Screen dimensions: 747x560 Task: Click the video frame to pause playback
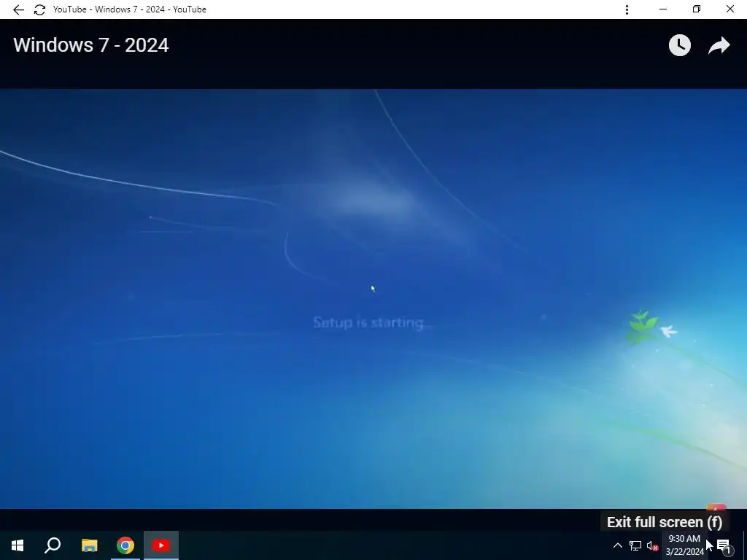click(373, 298)
